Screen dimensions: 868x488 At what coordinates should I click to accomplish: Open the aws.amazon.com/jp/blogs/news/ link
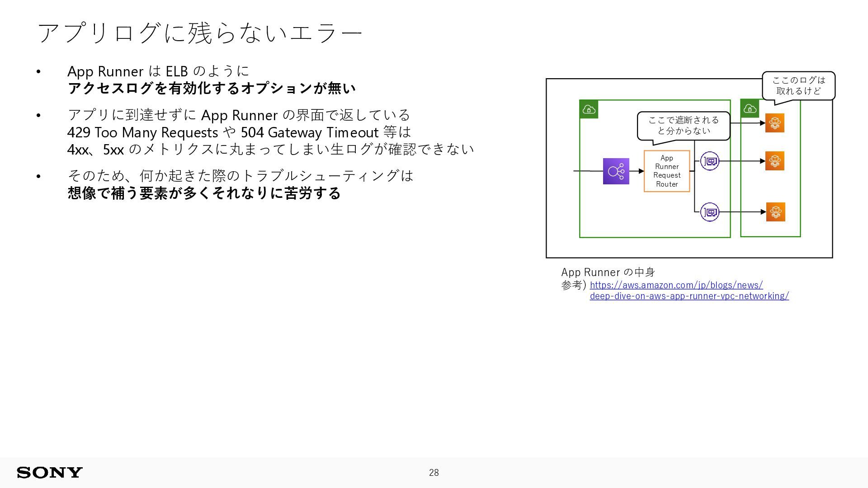(x=676, y=285)
